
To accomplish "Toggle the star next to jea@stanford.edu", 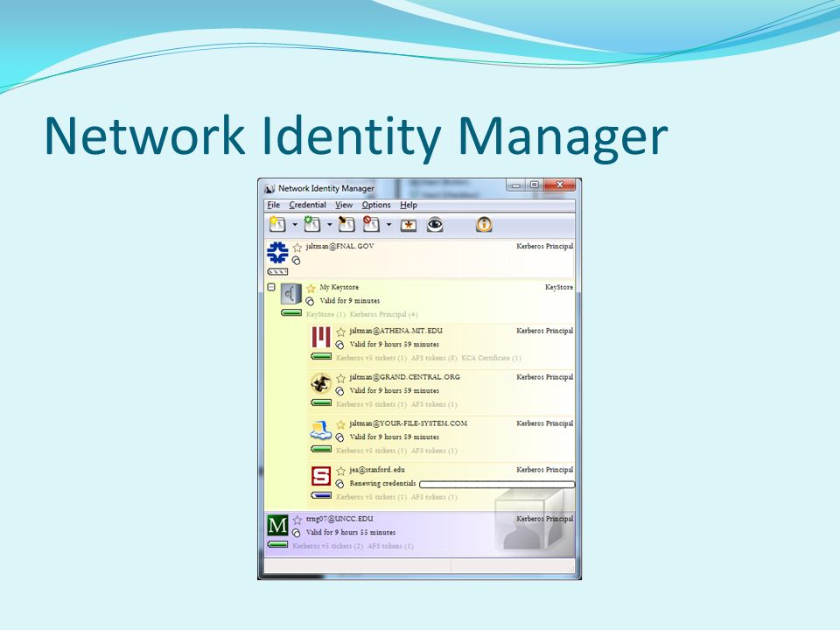I will tap(340, 471).
